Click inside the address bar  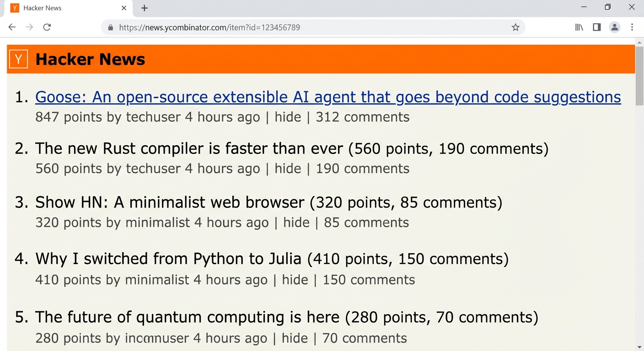point(274,27)
